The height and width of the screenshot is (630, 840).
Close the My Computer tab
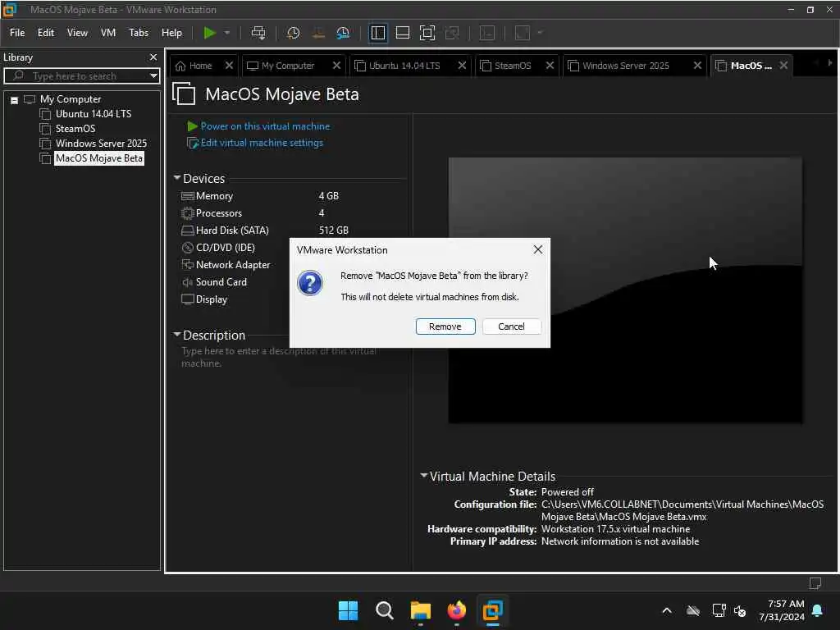tap(336, 66)
